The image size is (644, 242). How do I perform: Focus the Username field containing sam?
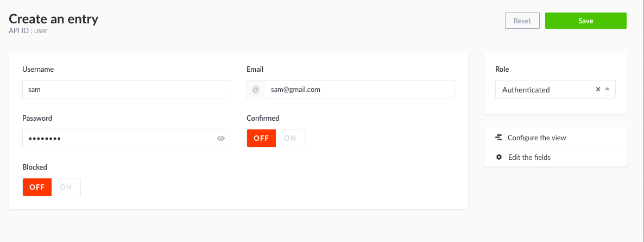pos(126,90)
